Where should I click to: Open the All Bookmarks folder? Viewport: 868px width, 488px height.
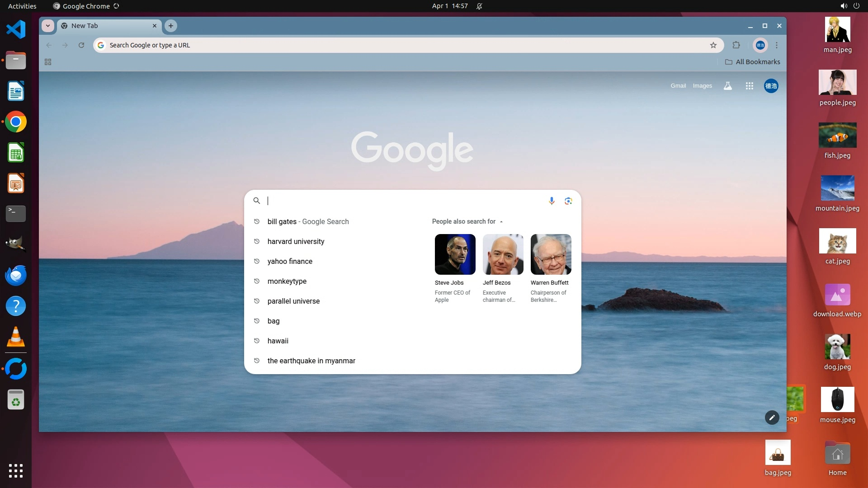click(753, 62)
